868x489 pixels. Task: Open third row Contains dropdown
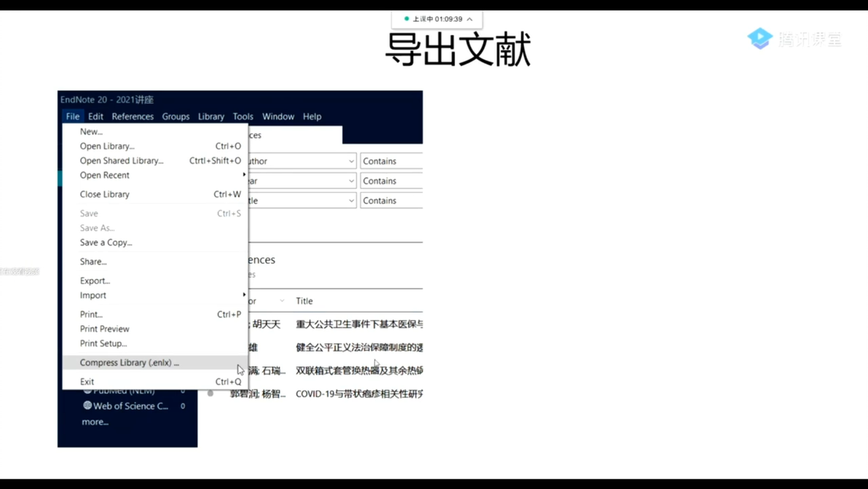coord(391,200)
